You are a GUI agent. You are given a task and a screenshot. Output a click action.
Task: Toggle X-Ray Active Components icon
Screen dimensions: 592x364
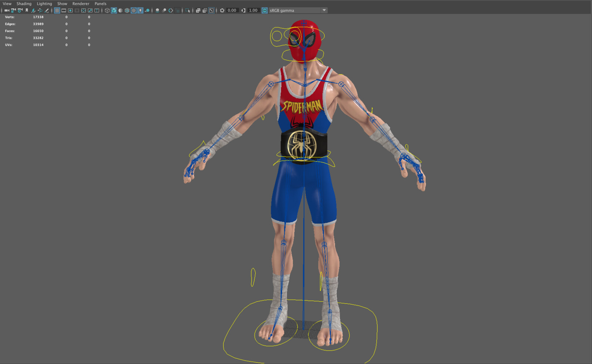(x=205, y=10)
